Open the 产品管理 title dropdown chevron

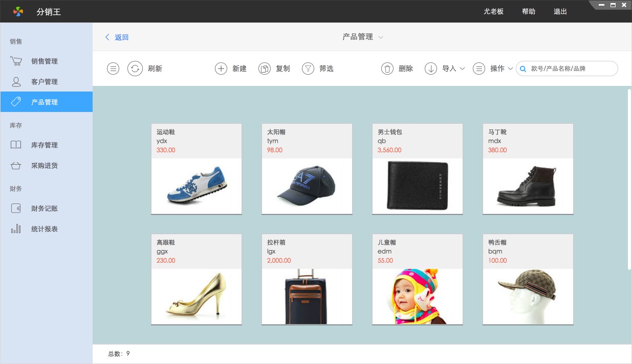[x=381, y=37]
